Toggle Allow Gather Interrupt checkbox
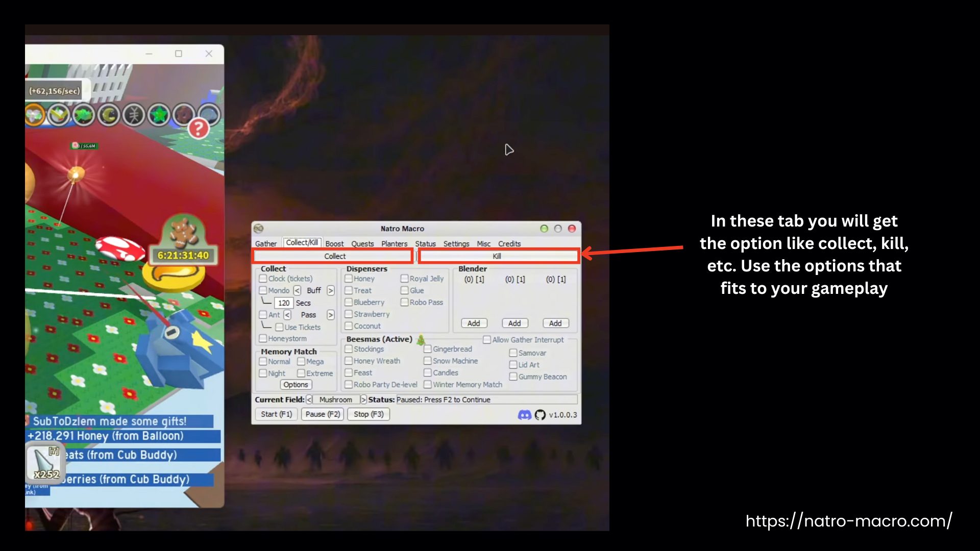The image size is (980, 551). [487, 340]
